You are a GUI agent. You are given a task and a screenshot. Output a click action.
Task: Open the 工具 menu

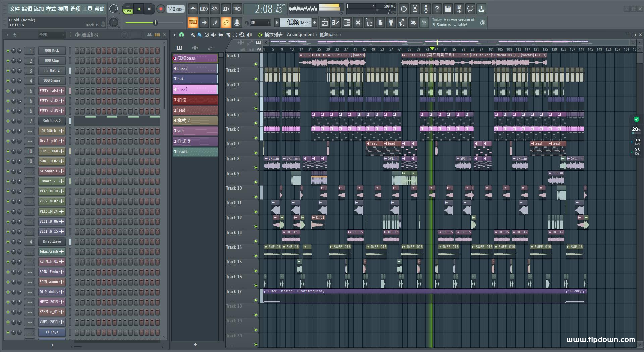coord(87,9)
